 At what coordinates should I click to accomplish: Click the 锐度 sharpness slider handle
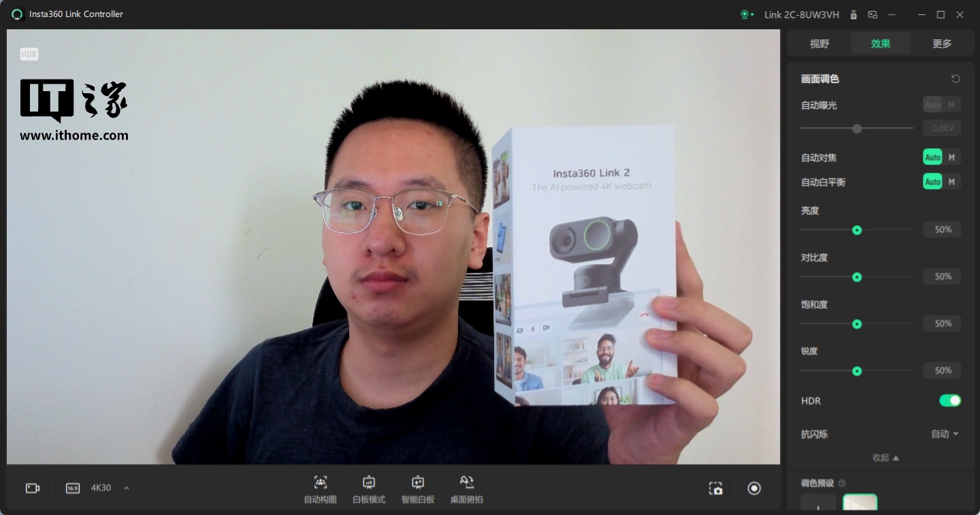857,371
